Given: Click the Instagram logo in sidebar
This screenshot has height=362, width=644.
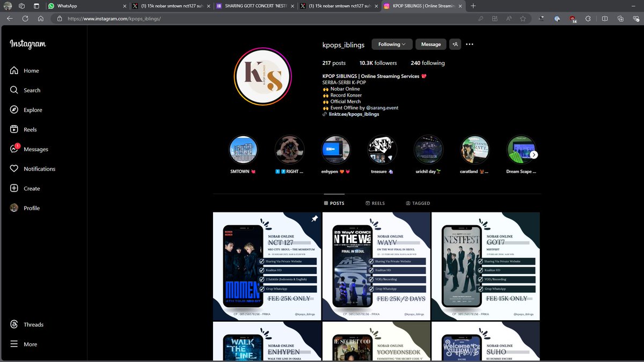Looking at the screenshot, I should [x=27, y=44].
